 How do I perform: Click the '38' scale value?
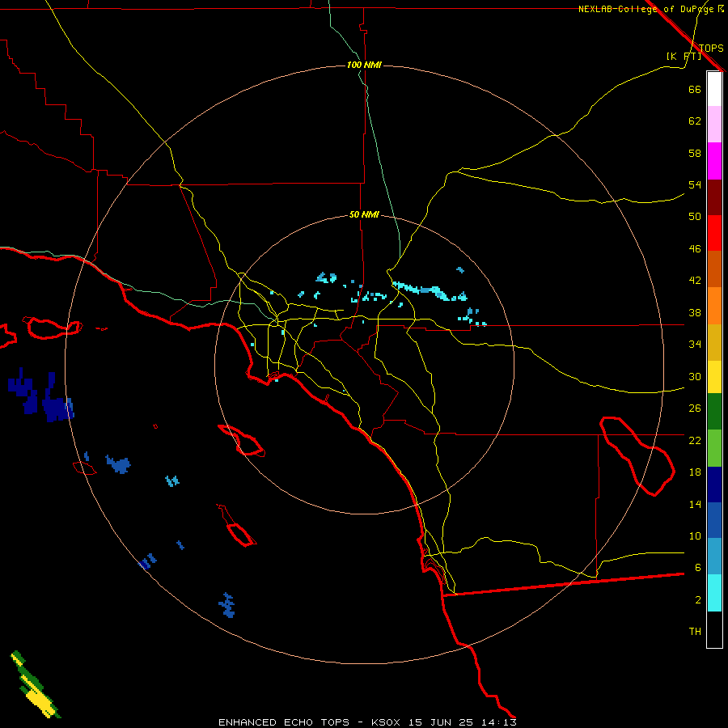click(695, 312)
